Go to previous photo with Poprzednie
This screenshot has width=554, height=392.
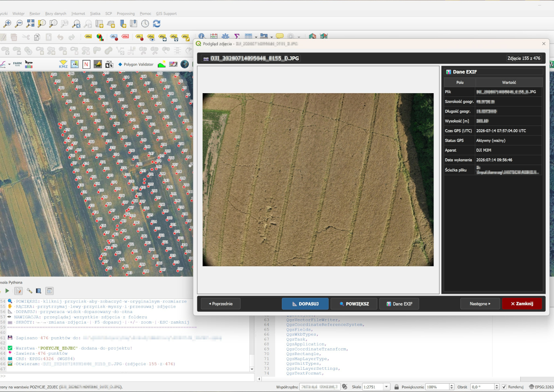click(221, 303)
